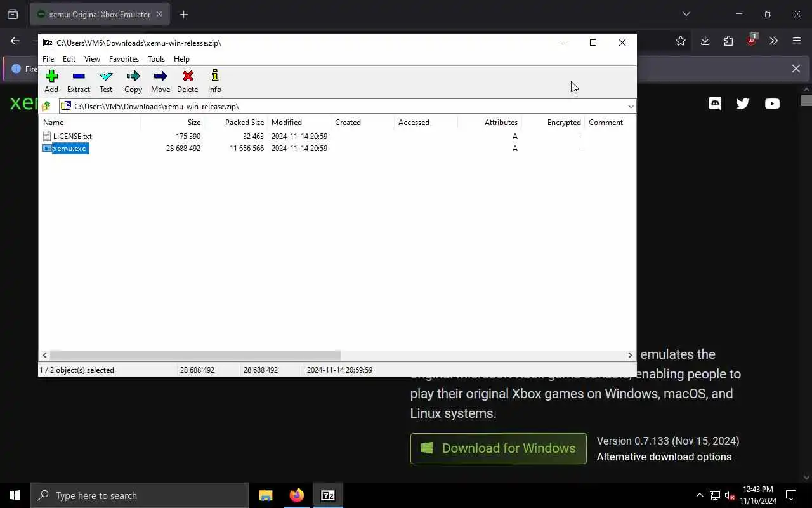Image resolution: width=812 pixels, height=508 pixels.
Task: Click xemu.exe packed size 11 656 566
Action: tap(247, 148)
